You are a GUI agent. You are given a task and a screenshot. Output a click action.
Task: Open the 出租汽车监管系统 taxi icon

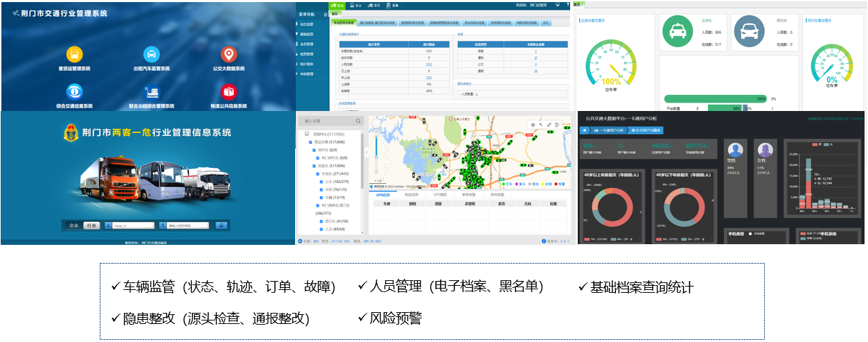click(x=151, y=54)
